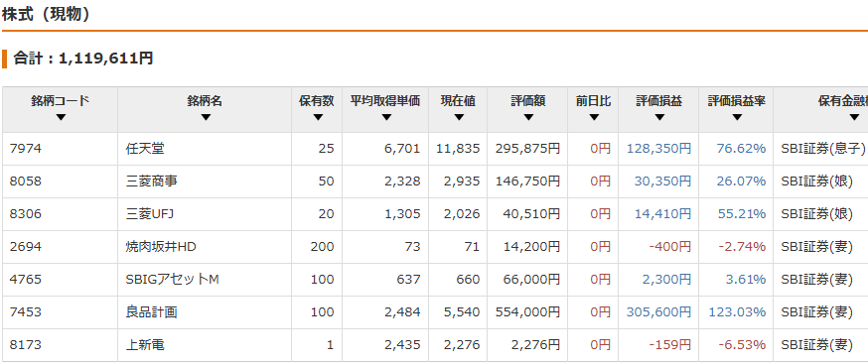
Task: Sort by 保有数 arrow icon
Action: (317, 117)
